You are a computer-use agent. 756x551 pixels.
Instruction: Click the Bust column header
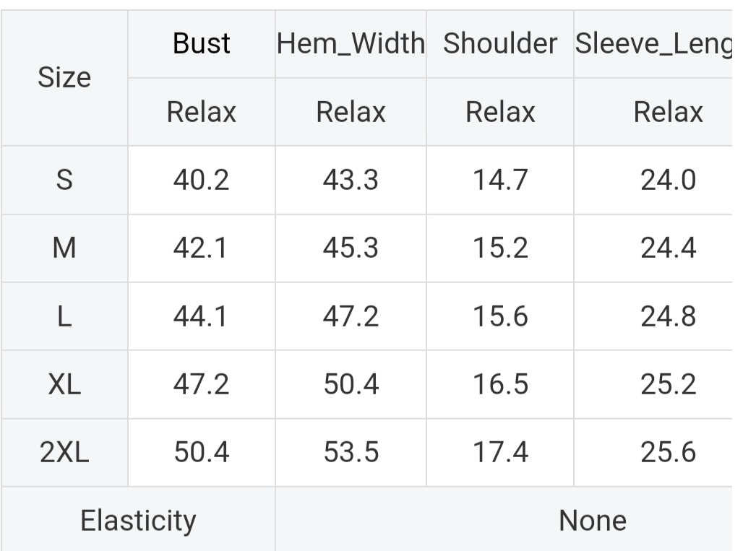pos(201,43)
